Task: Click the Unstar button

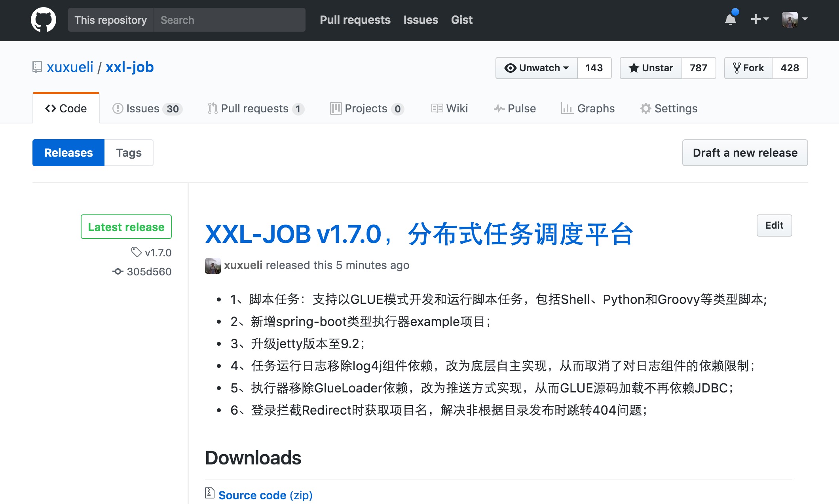Action: [x=651, y=68]
